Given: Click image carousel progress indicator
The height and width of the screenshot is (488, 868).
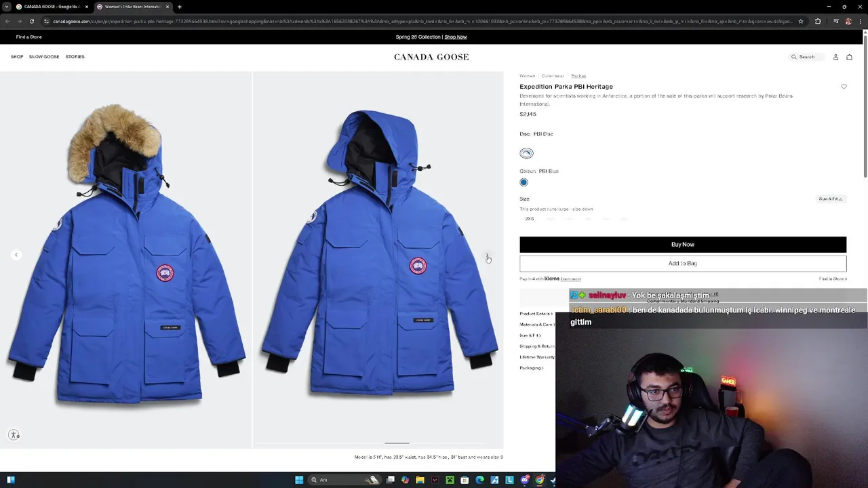Looking at the screenshot, I should [397, 443].
